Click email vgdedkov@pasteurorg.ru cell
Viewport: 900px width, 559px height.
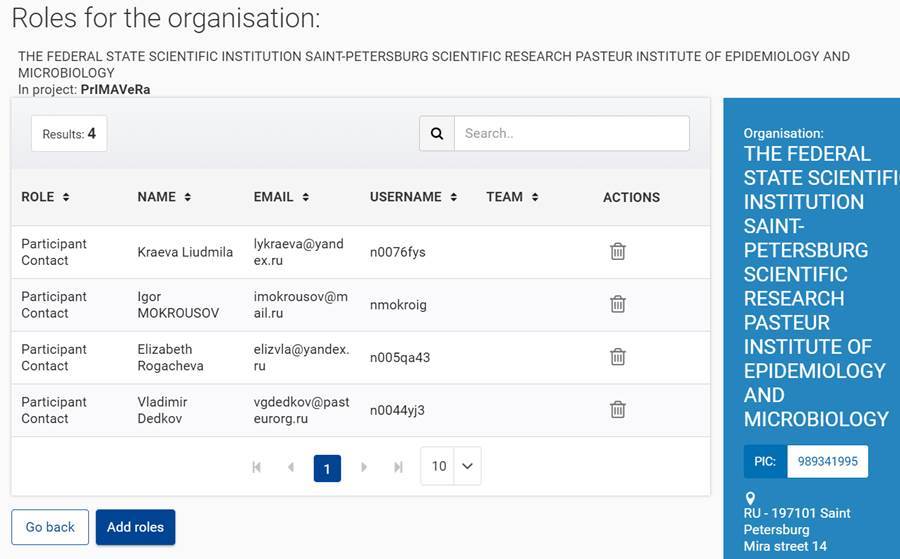301,410
